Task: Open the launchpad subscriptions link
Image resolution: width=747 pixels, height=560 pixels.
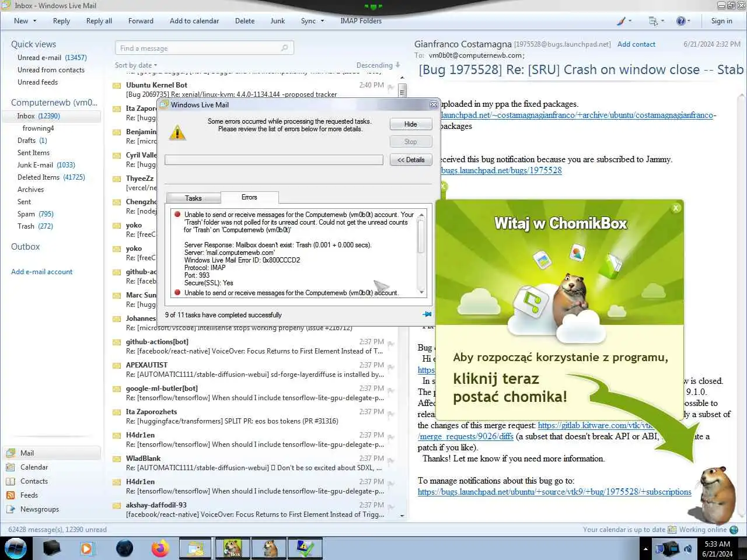Action: point(554,492)
